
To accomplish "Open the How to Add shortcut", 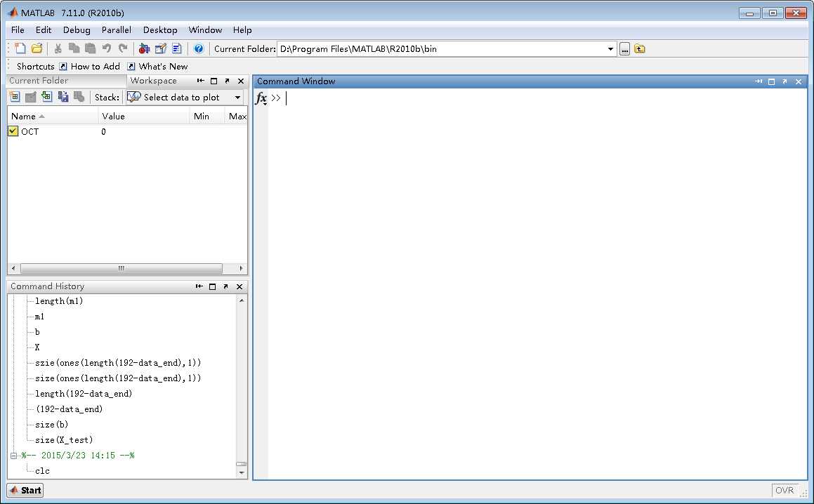I will pyautogui.click(x=89, y=67).
